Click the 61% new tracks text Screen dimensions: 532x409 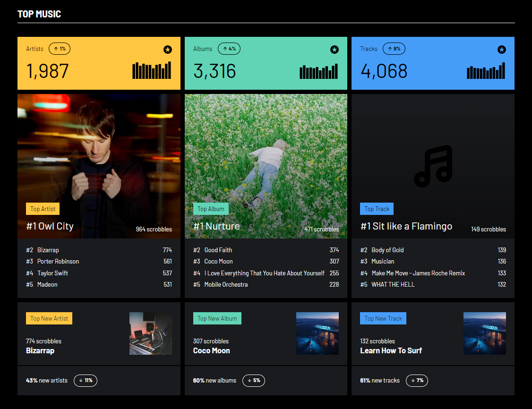380,381
